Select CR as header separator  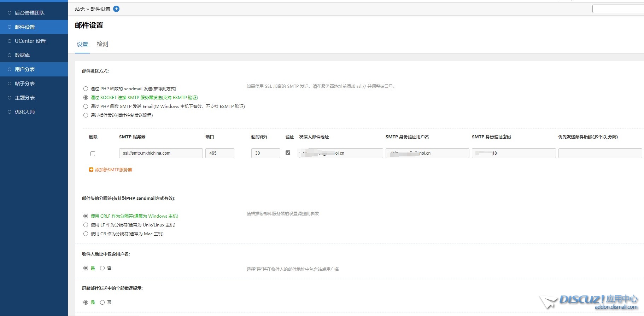click(x=86, y=234)
